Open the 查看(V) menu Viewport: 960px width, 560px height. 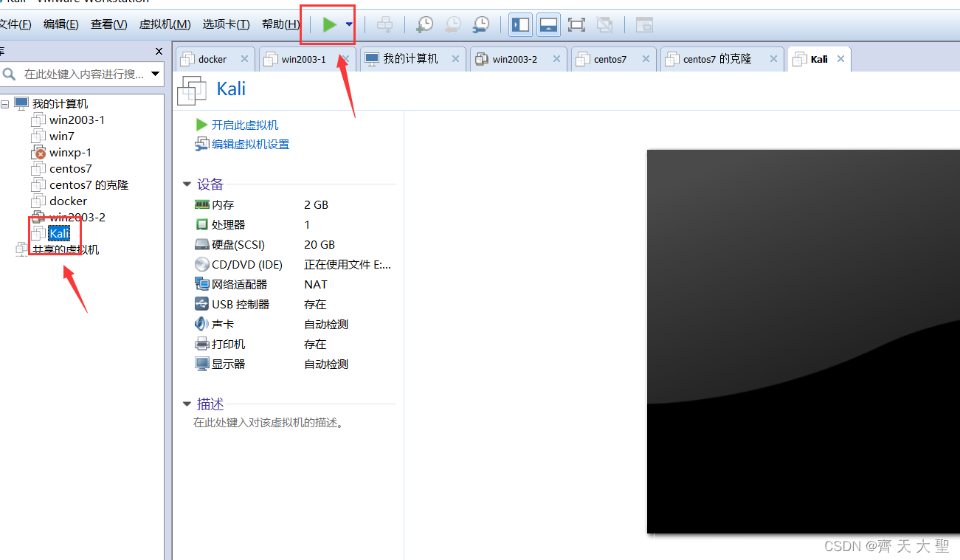pyautogui.click(x=109, y=24)
